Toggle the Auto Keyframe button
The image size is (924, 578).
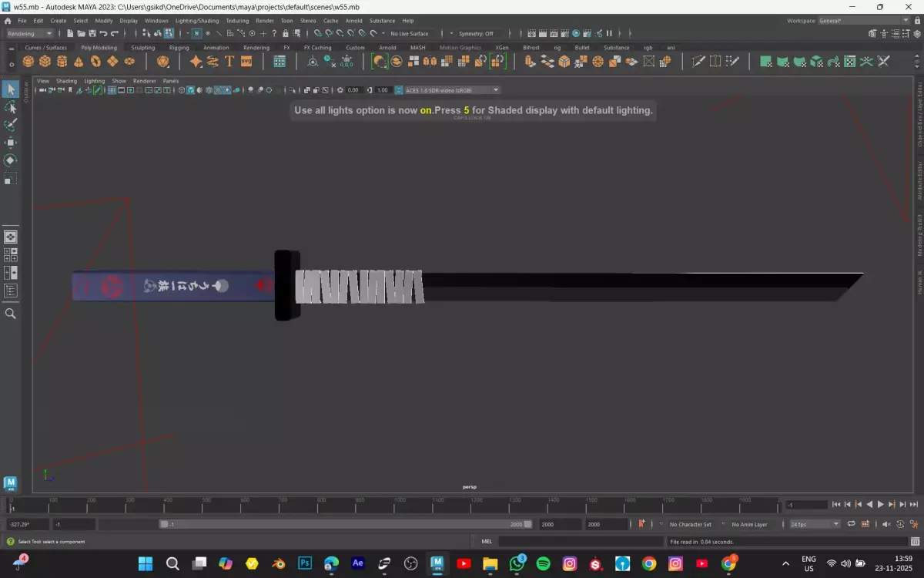point(900,524)
